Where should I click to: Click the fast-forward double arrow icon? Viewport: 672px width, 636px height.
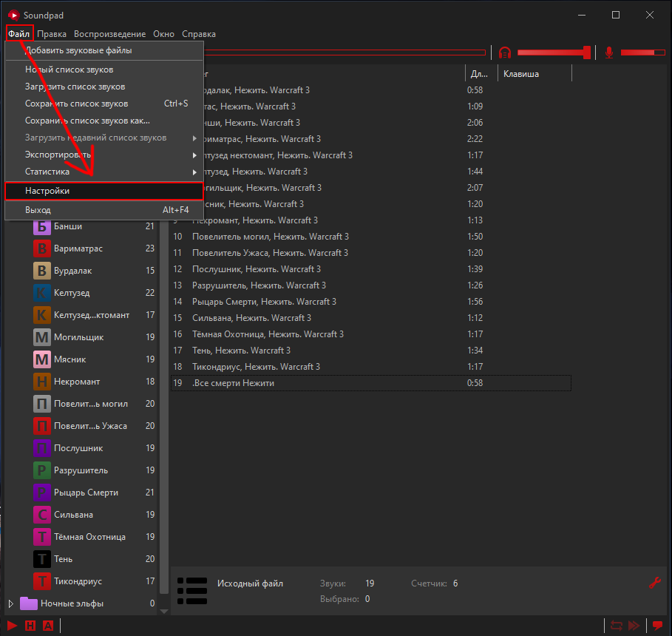click(634, 626)
